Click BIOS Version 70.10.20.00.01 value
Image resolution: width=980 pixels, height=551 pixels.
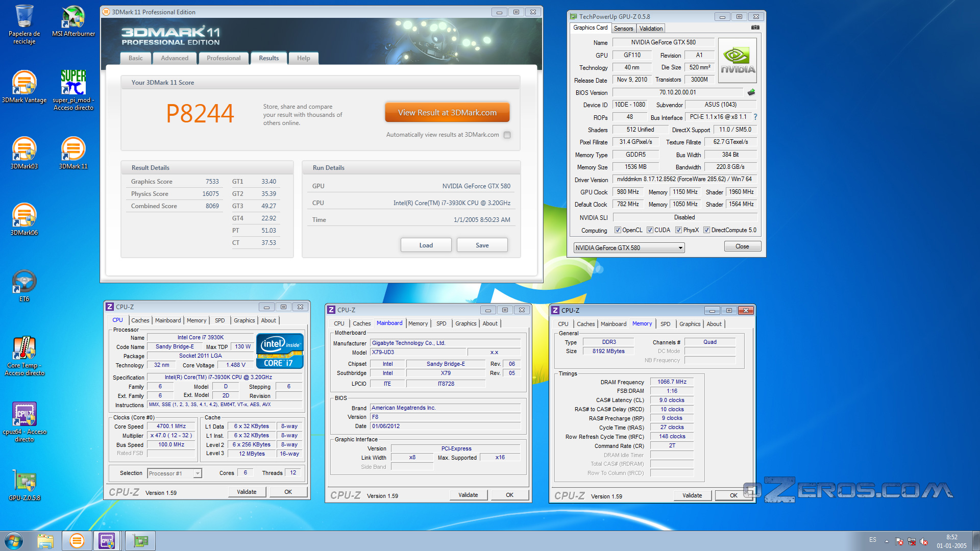point(677,92)
